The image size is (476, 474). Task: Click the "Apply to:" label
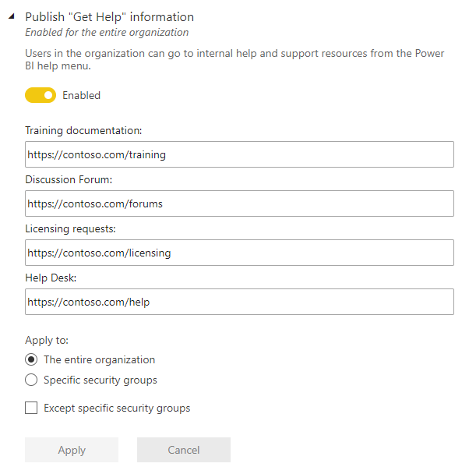coord(47,341)
